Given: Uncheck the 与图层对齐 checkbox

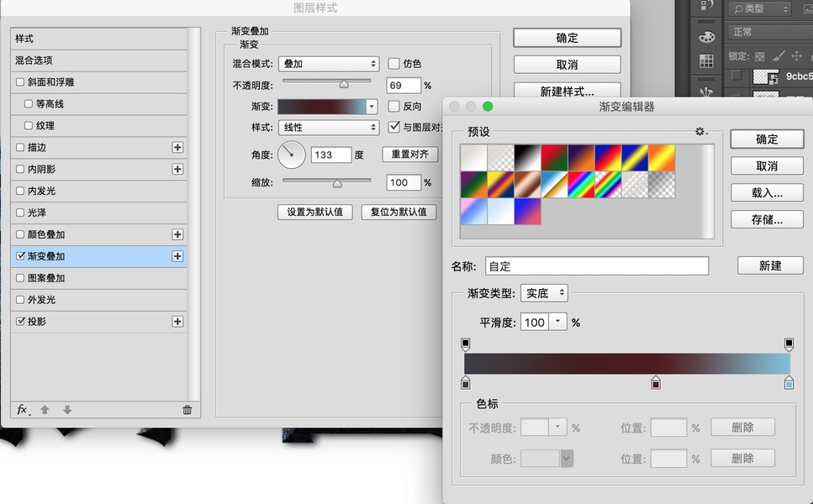Looking at the screenshot, I should pyautogui.click(x=393, y=127).
